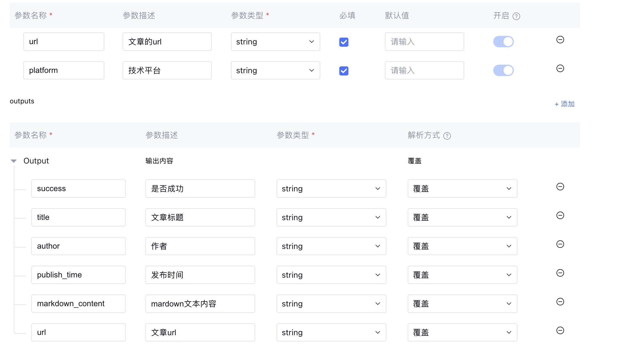Image resolution: width=621 pixels, height=364 pixels.
Task: Click help icon next to 解析方式 header
Action: pyautogui.click(x=447, y=136)
